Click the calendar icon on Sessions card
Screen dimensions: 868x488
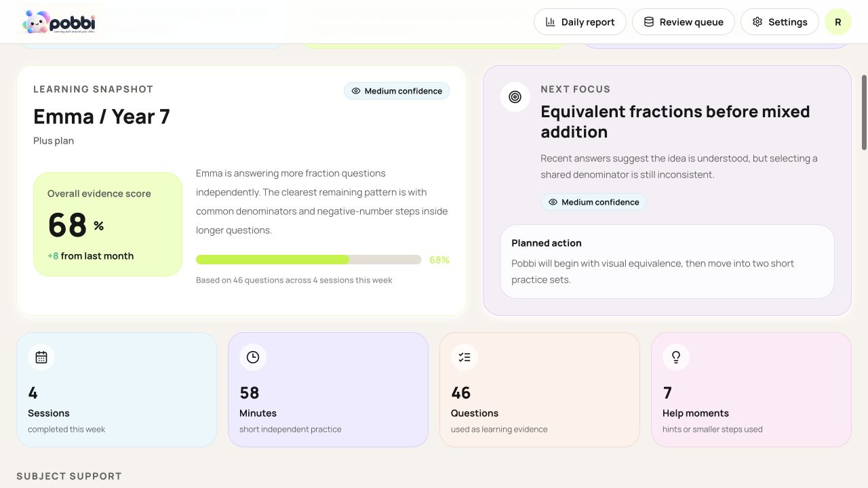point(41,357)
